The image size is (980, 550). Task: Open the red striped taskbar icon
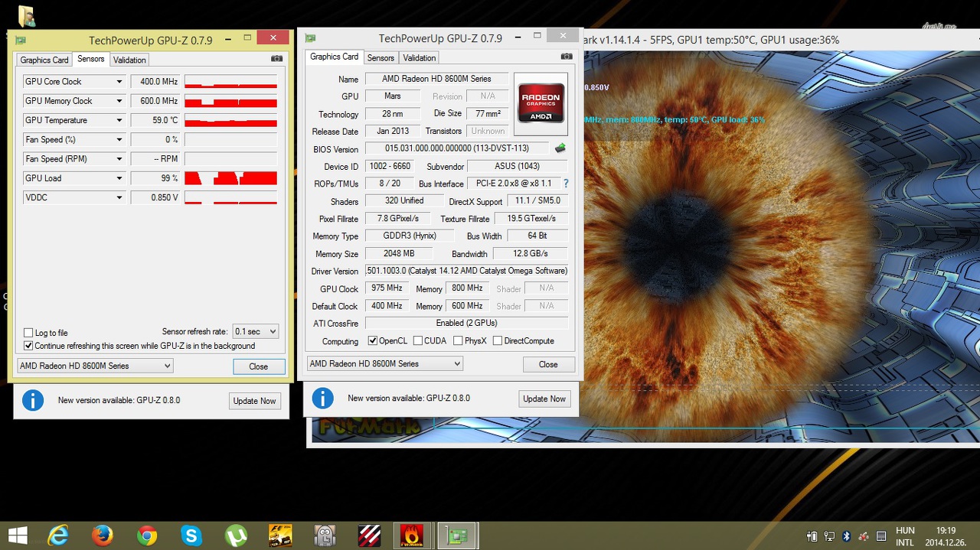click(369, 535)
